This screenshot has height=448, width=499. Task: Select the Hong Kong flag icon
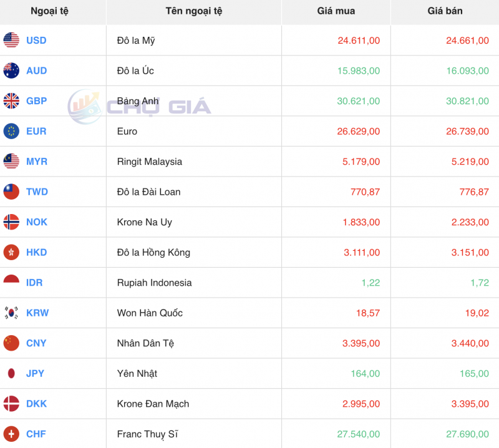[x=11, y=252]
